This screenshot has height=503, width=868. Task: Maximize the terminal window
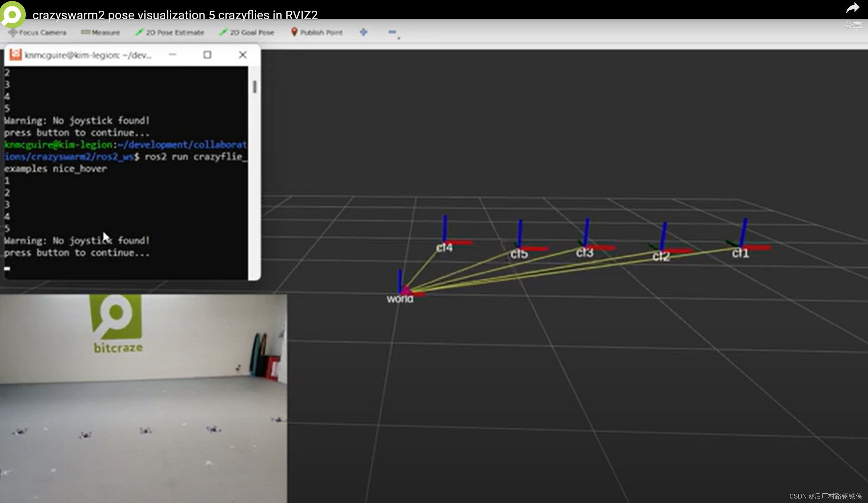click(207, 55)
